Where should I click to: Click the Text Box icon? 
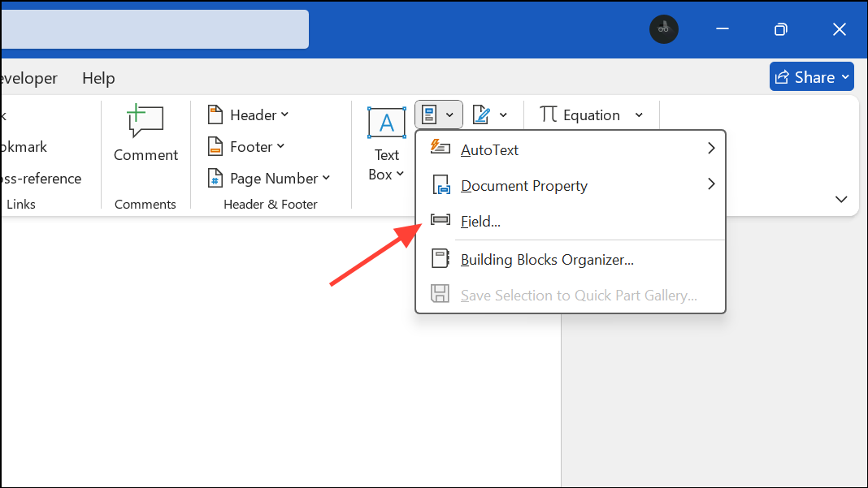tap(386, 123)
